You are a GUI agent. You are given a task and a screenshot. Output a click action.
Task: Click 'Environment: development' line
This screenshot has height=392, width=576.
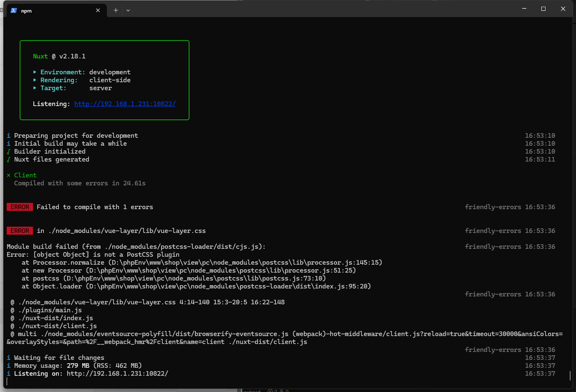82,72
